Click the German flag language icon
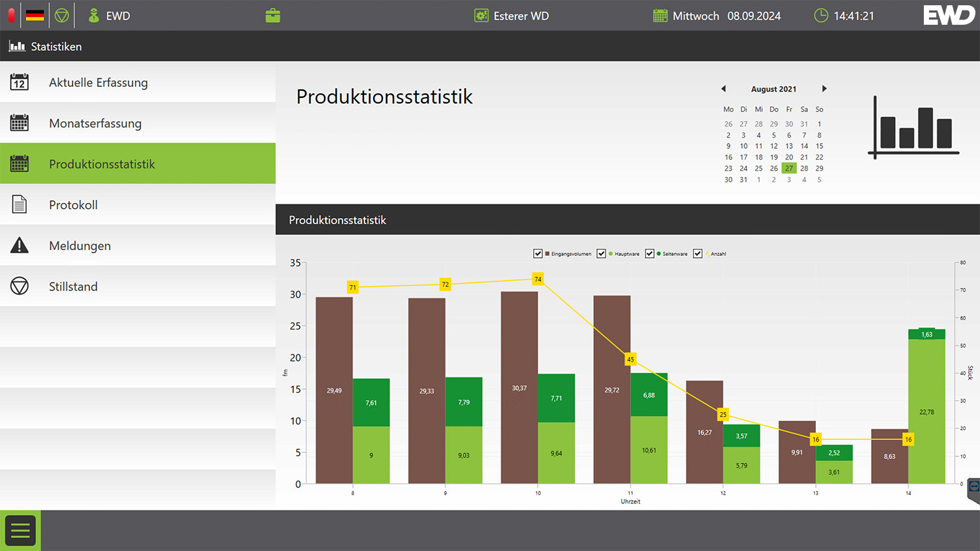Screen dimensions: 980x551 [x=35, y=16]
